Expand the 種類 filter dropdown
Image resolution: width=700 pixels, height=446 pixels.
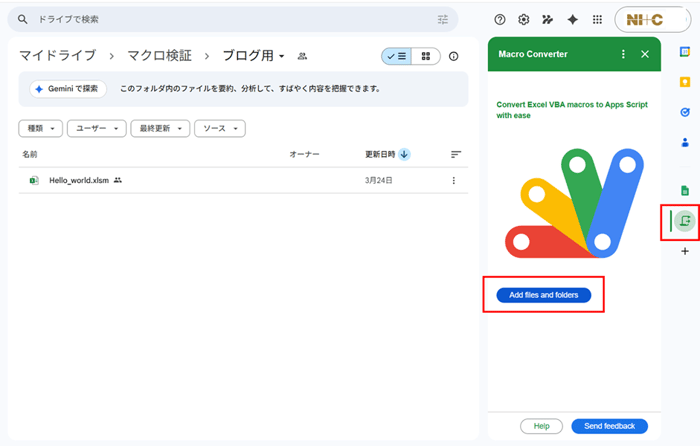41,129
